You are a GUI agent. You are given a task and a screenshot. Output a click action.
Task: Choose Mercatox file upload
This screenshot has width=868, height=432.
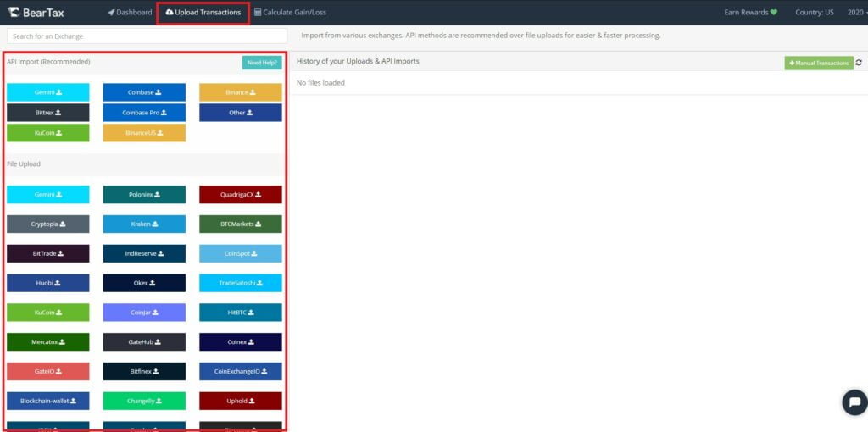pyautogui.click(x=48, y=342)
